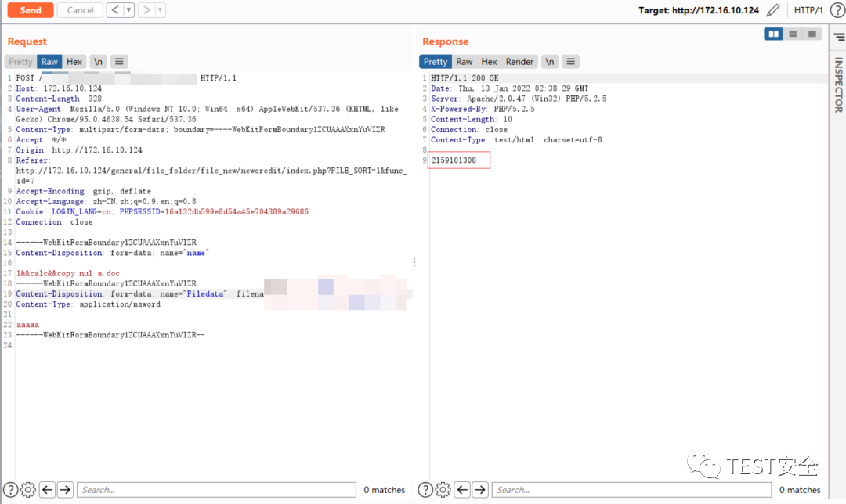Jump to next match in Request search
846x504 pixels.
tap(65, 489)
